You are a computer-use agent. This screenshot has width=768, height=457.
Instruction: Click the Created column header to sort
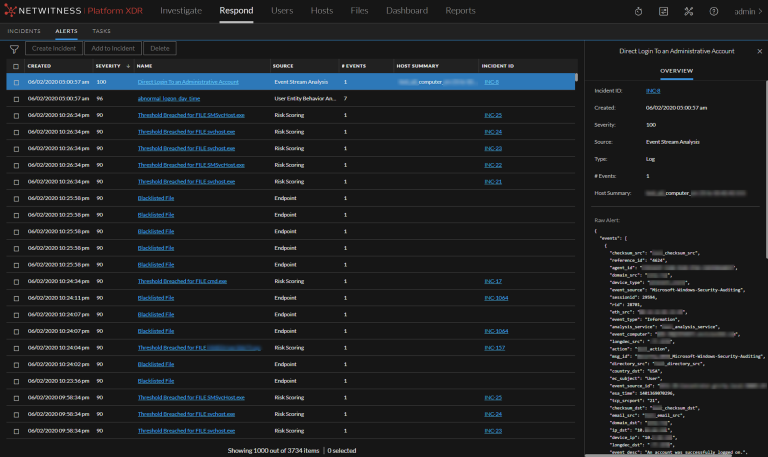40,66
